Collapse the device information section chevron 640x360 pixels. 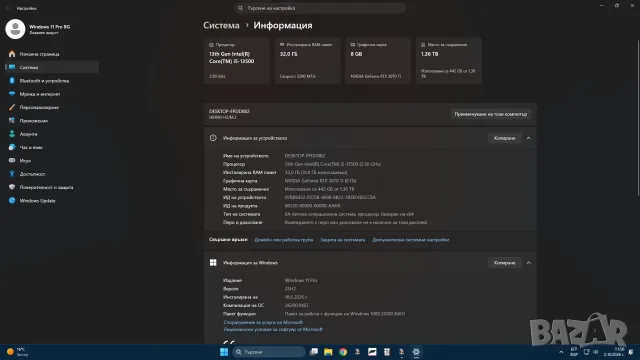pyautogui.click(x=529, y=138)
